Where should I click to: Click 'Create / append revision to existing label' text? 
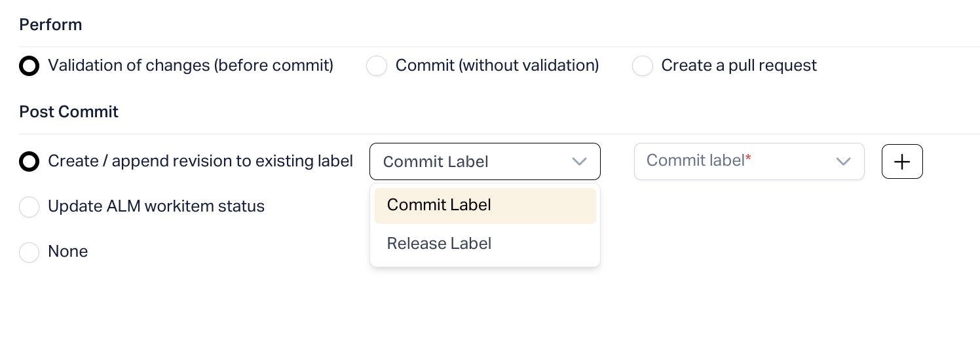[200, 161]
